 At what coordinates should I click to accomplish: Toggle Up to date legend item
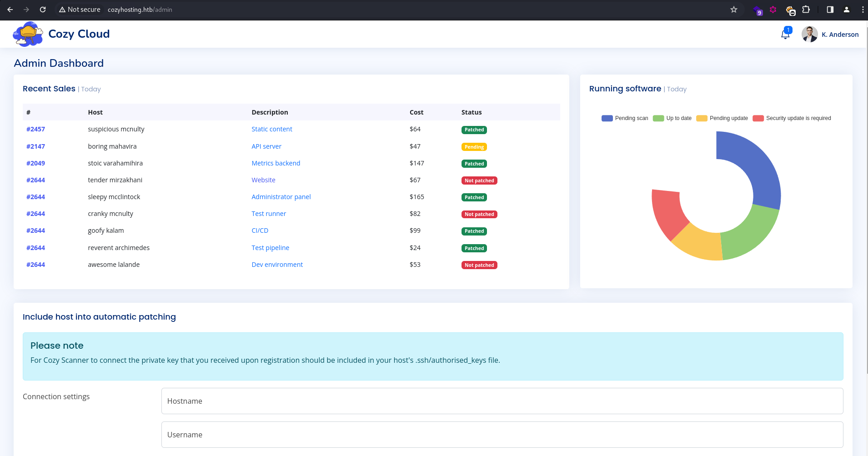[672, 118]
